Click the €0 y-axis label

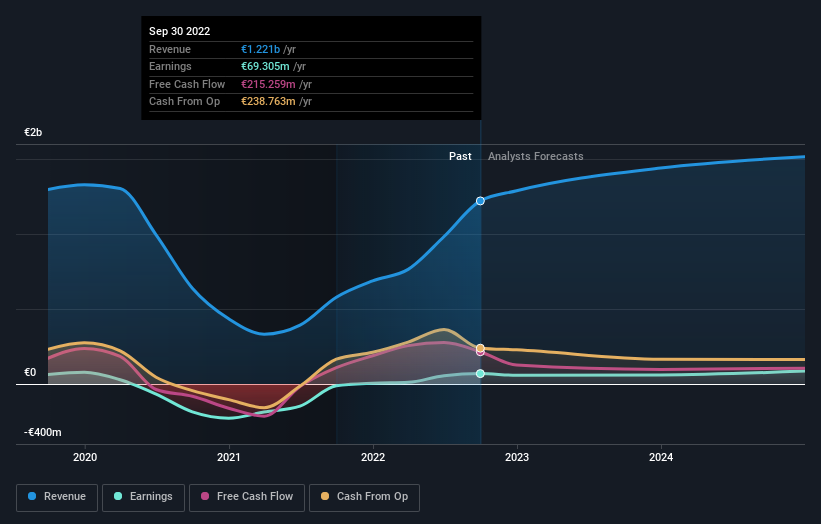(30, 372)
